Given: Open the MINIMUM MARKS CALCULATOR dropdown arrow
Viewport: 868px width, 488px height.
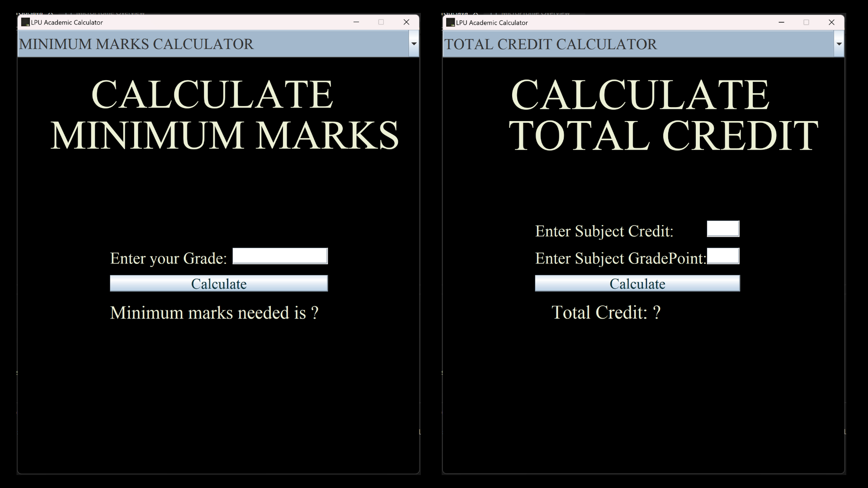Looking at the screenshot, I should (414, 44).
